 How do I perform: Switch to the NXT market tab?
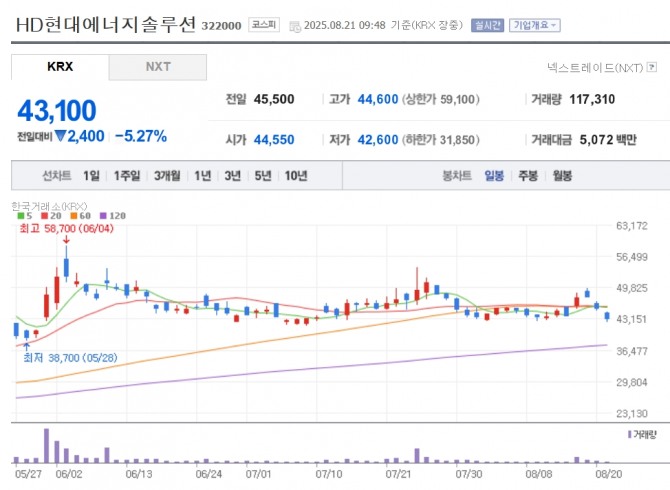coord(158,67)
